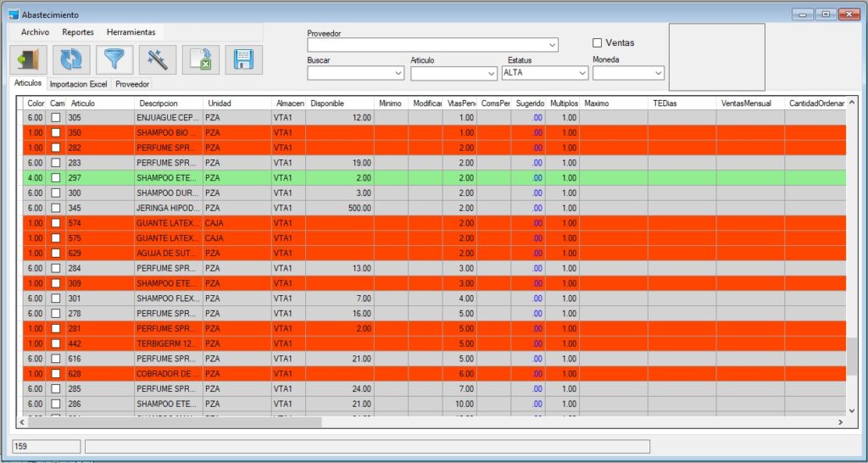Click the Abastecimiento window title icon
Viewport: 868px width, 463px height.
13,15
